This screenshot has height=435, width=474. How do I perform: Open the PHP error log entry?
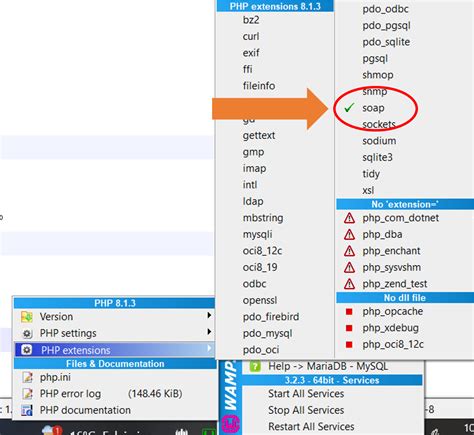coord(114,394)
